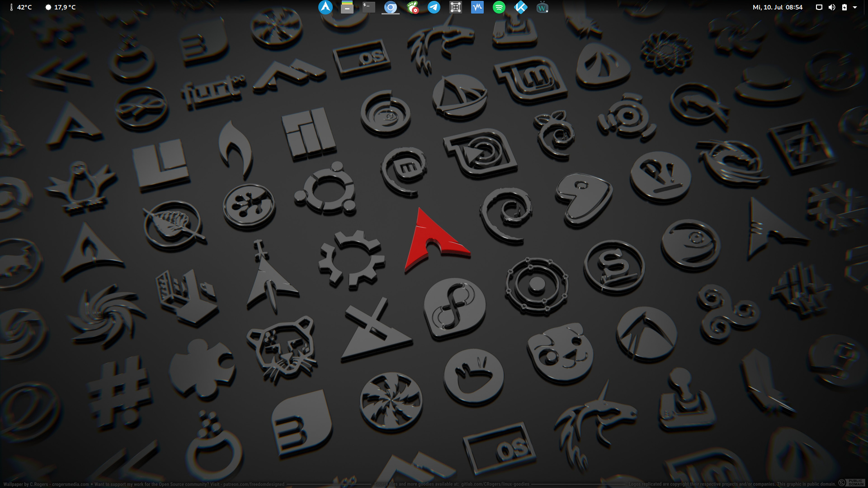
Task: Open the file manager from the dock
Action: pos(347,7)
